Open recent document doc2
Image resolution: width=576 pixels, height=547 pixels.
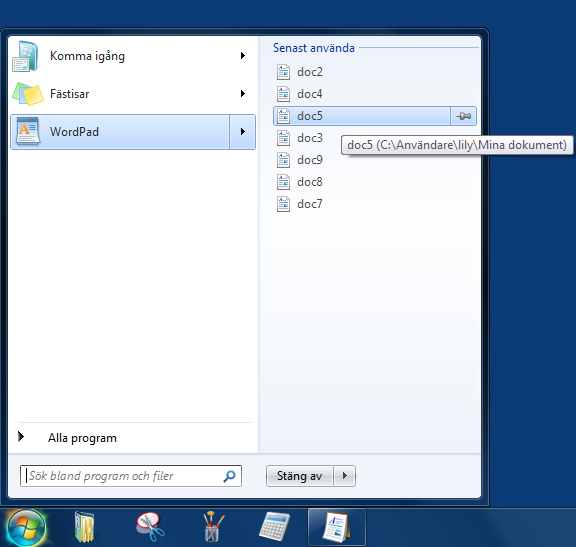375,72
